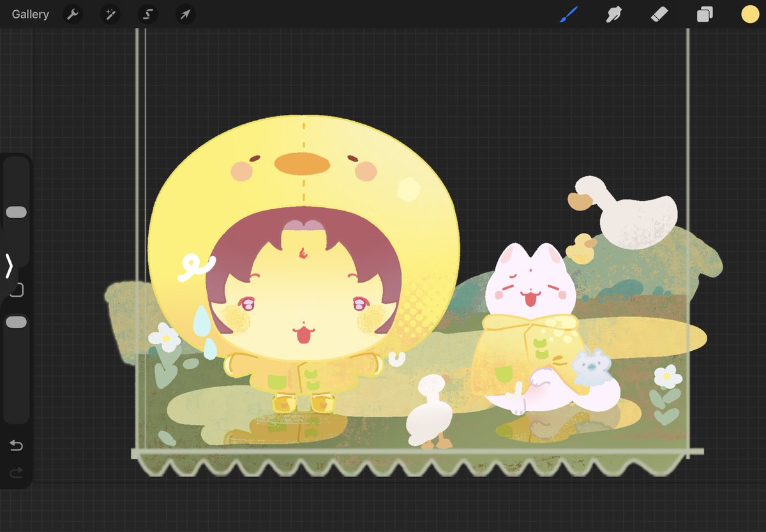Select the Eraser tool
Image resolution: width=766 pixels, height=532 pixels.
(x=659, y=14)
